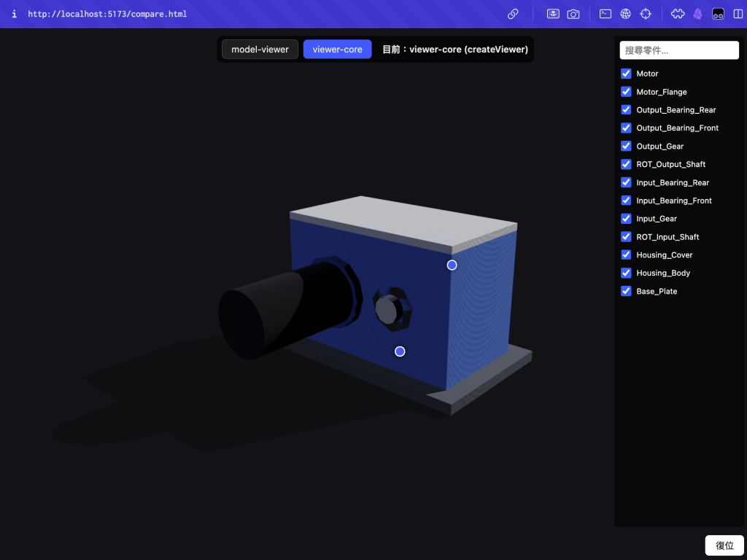Click the copy link chain icon

pos(513,14)
